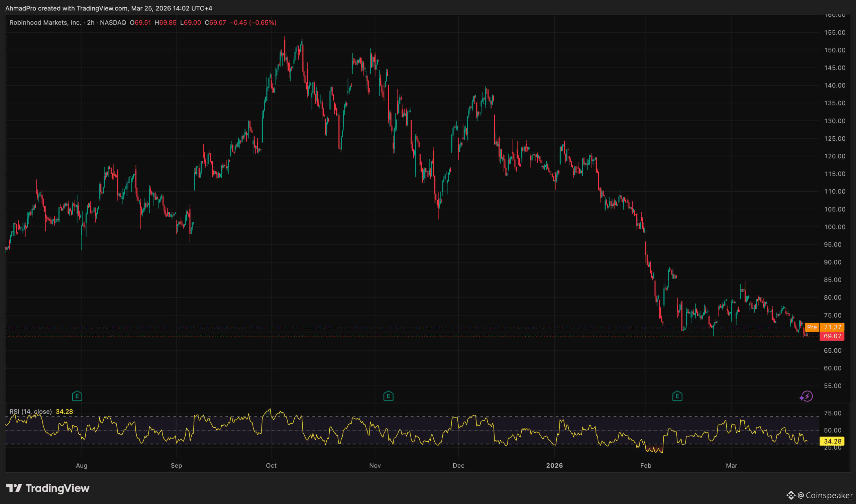856x504 pixels.
Task: Click the Robinhood Markets, Inc. symbol title
Action: (x=45, y=22)
